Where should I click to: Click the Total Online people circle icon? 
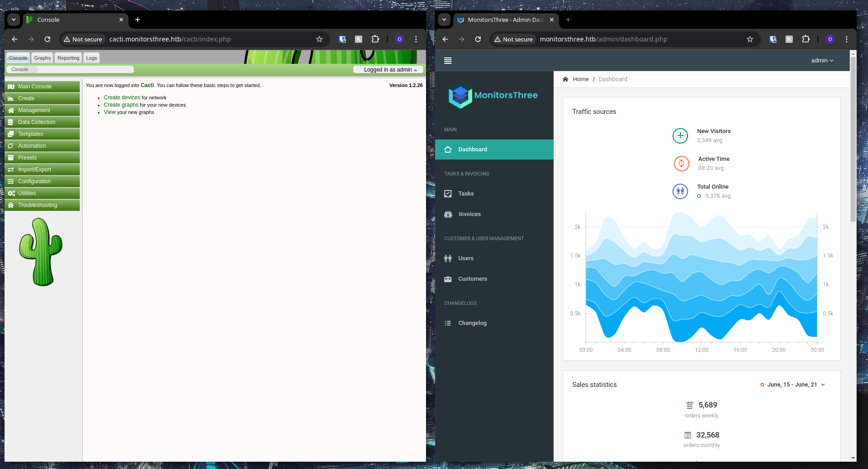[680, 191]
